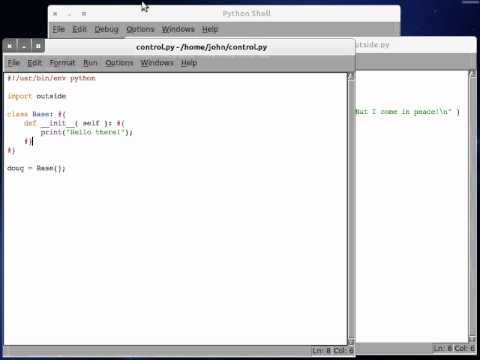The height and width of the screenshot is (360, 480).
Task: Open Edit menu in Python Shell window
Action: pyautogui.click(x=79, y=29)
